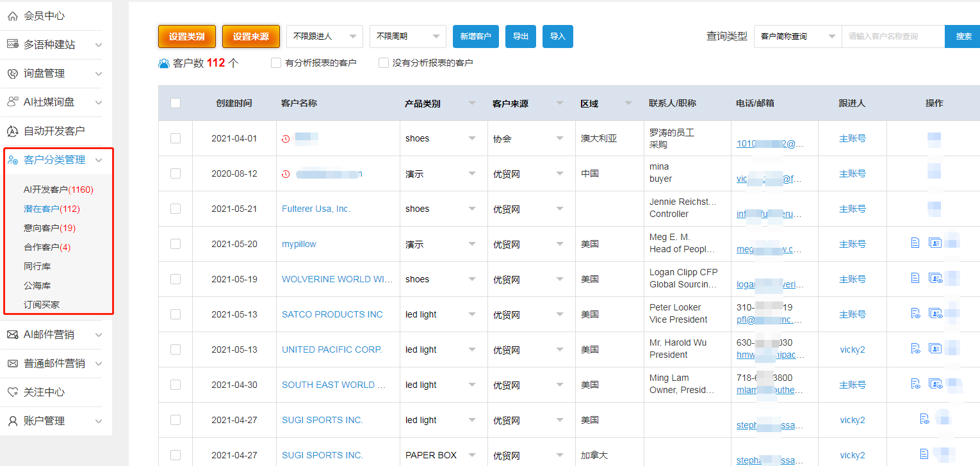
Task: Click the report icon in 2021-04-27 led light row
Action: 924,419
